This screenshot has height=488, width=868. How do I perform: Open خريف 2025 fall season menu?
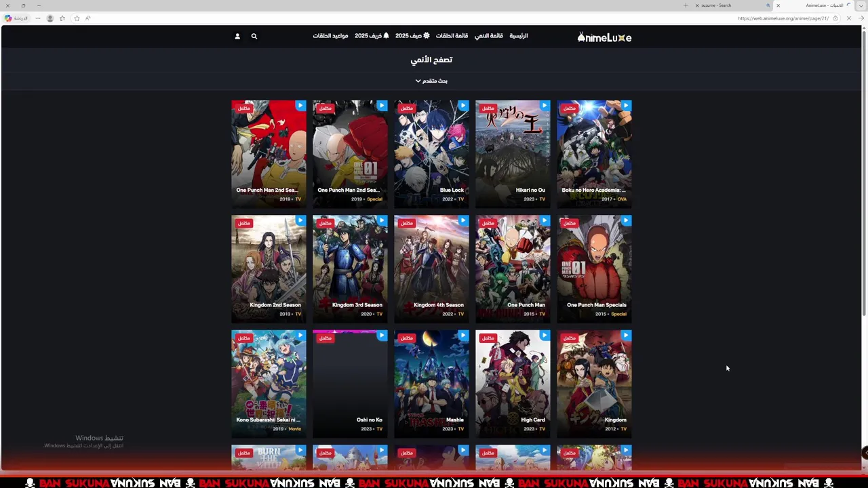372,36
